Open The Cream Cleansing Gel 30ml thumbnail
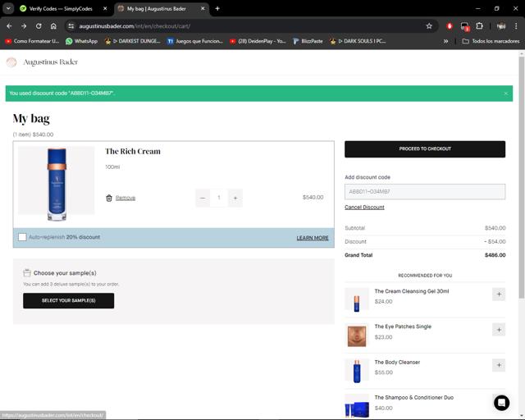 click(357, 300)
